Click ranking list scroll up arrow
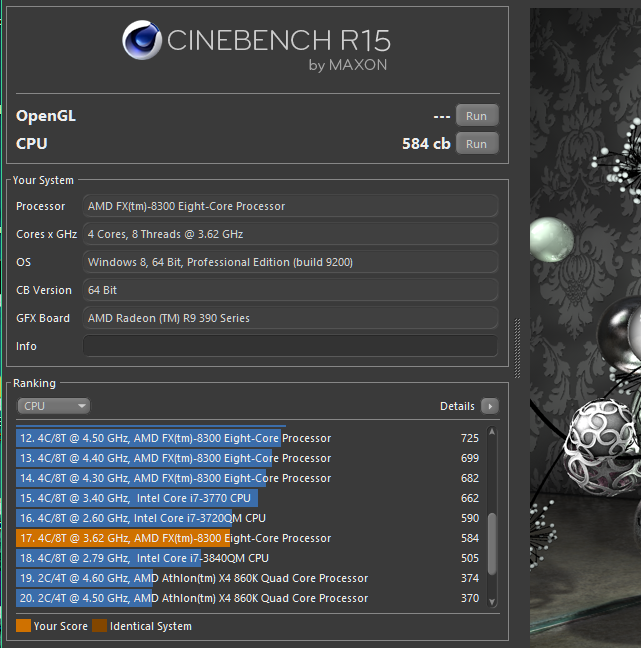 pos(492,432)
